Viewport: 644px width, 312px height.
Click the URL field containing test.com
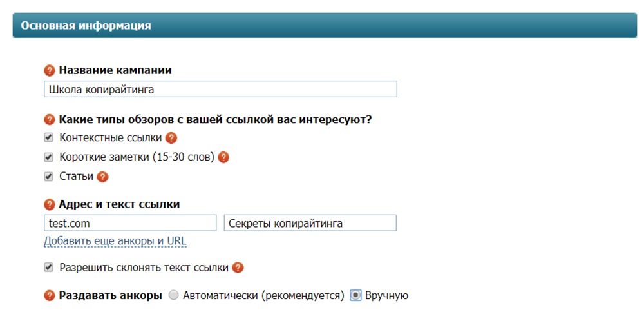point(130,223)
